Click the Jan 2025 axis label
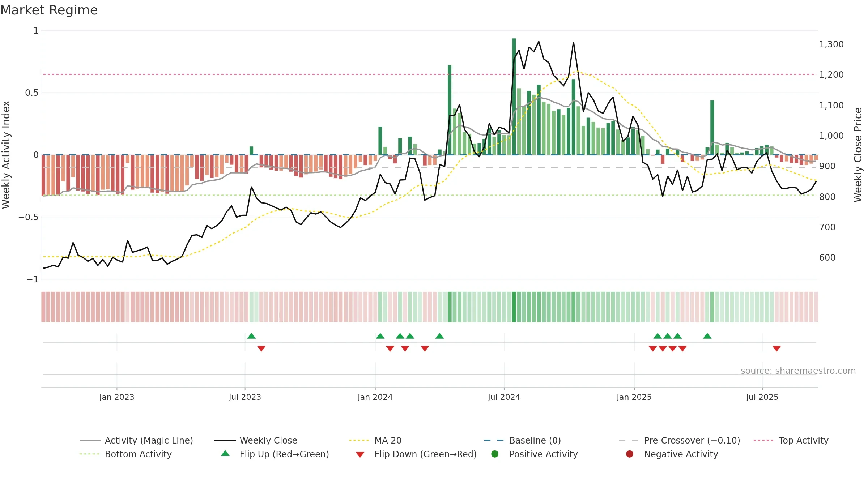The width and height of the screenshot is (868, 488). click(x=634, y=397)
